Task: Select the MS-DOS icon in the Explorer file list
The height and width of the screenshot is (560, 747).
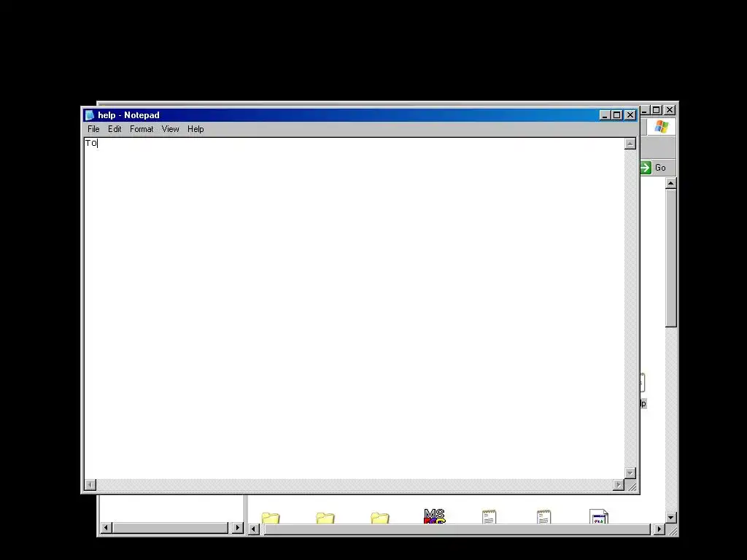Action: [x=434, y=516]
